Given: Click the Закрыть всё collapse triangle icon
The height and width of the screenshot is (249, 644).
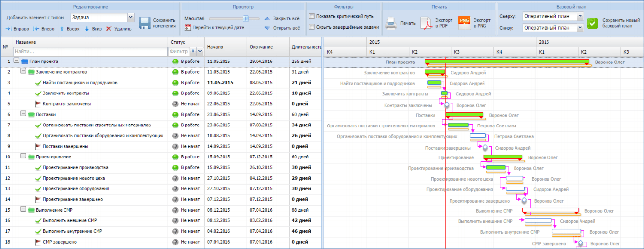Looking at the screenshot, I should (267, 18).
